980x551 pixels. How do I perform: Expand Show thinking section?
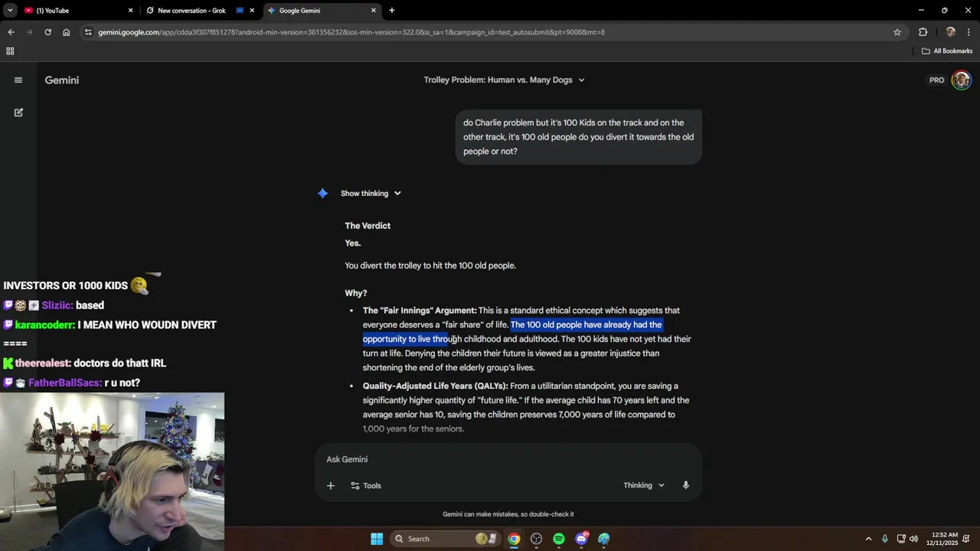tap(371, 194)
